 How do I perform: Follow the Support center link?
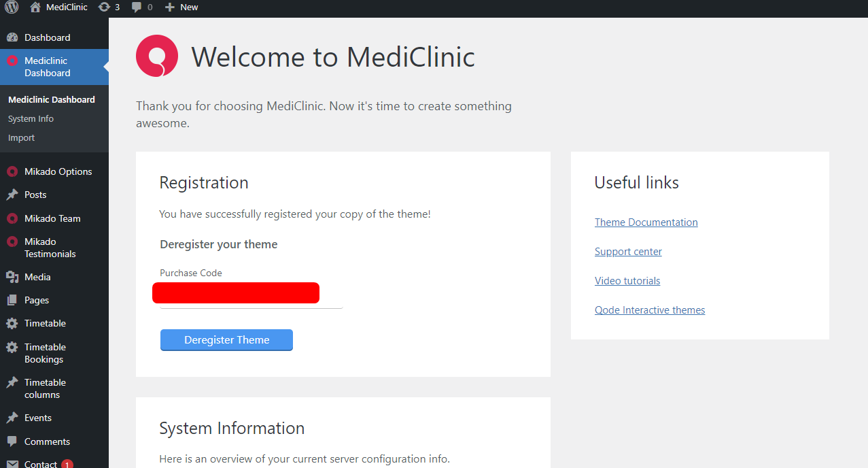tap(628, 251)
